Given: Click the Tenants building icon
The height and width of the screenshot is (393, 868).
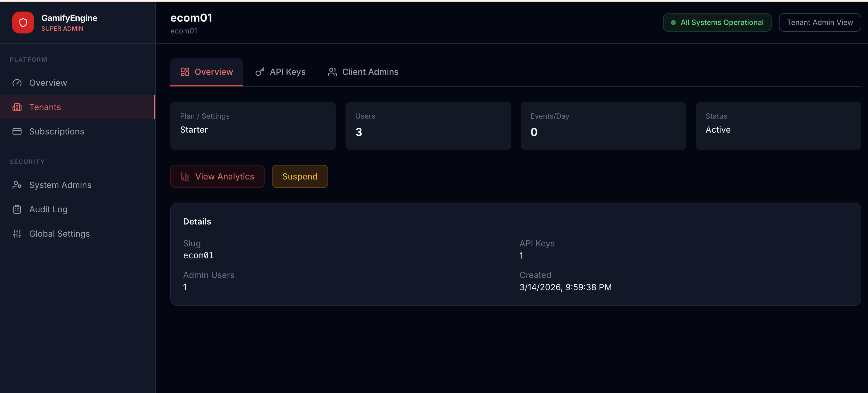Looking at the screenshot, I should pyautogui.click(x=17, y=107).
